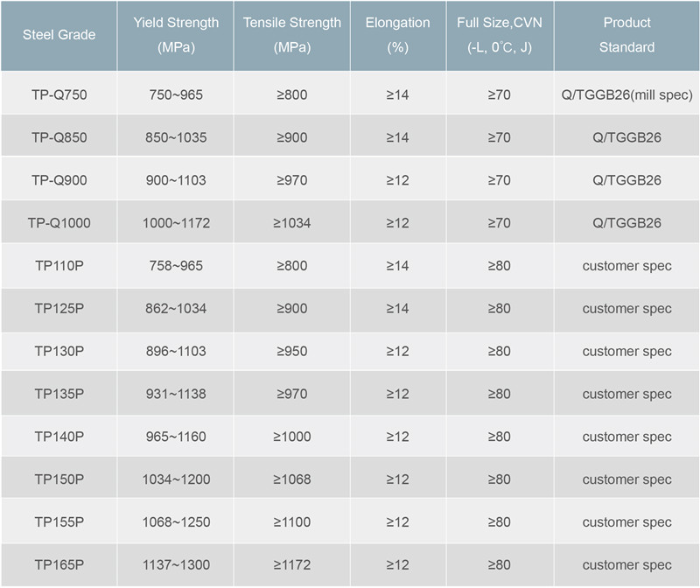Select the Q/TGGB26(mill spec) cell
Image resolution: width=700 pixels, height=588 pixels.
click(x=626, y=94)
